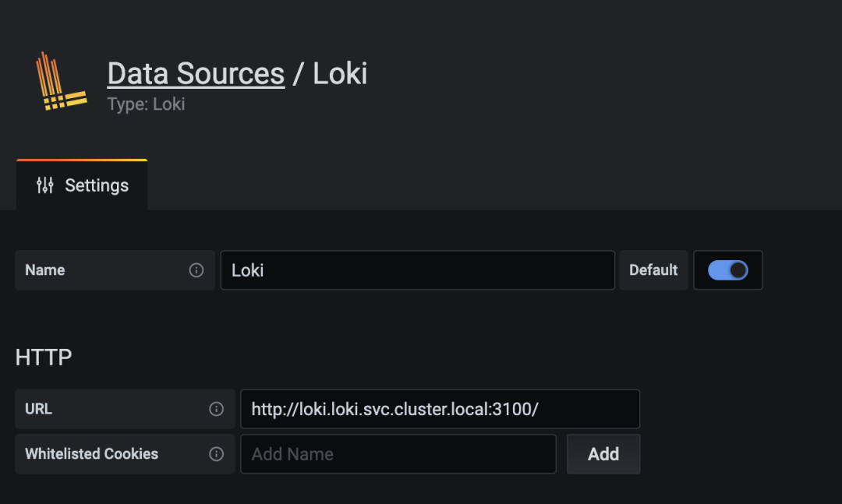The image size is (842, 504).
Task: Click the Add button for cookies
Action: point(603,454)
